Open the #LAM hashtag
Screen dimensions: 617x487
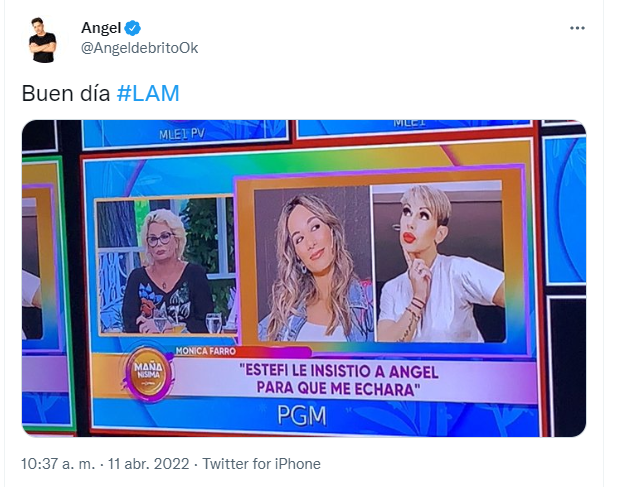(148, 94)
